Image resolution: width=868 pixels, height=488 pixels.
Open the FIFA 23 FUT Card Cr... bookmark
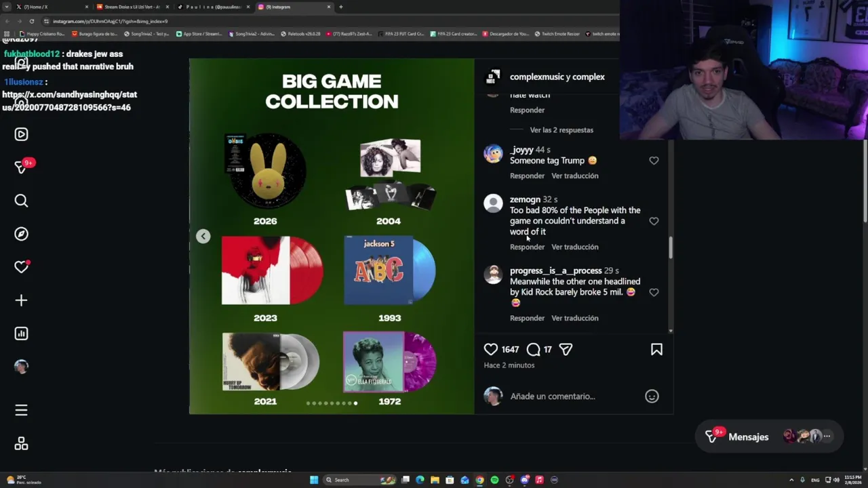point(400,34)
